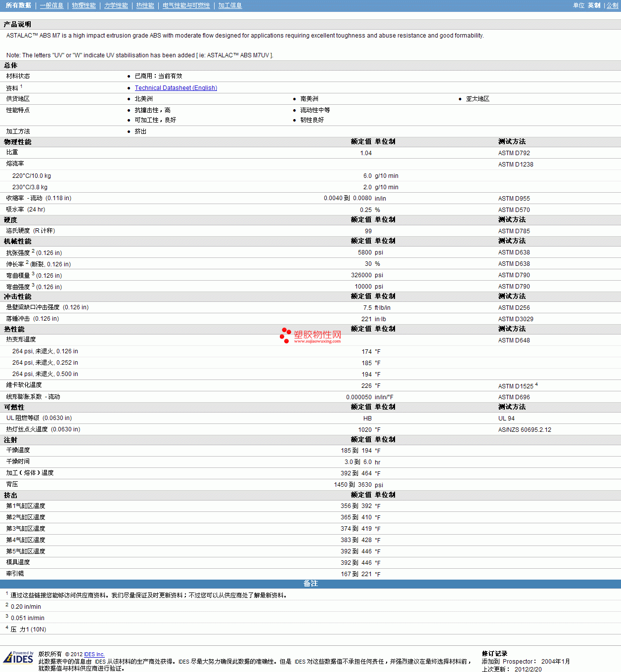Click footnote 3 text 0.051 in/min
This screenshot has height=672, width=621.
coord(28,618)
